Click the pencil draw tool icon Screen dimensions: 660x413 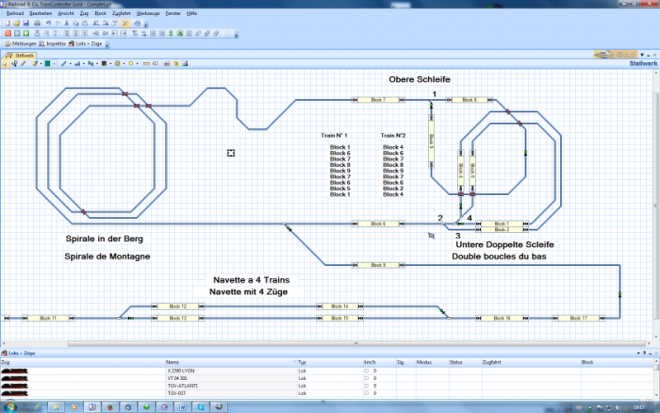pos(24,64)
